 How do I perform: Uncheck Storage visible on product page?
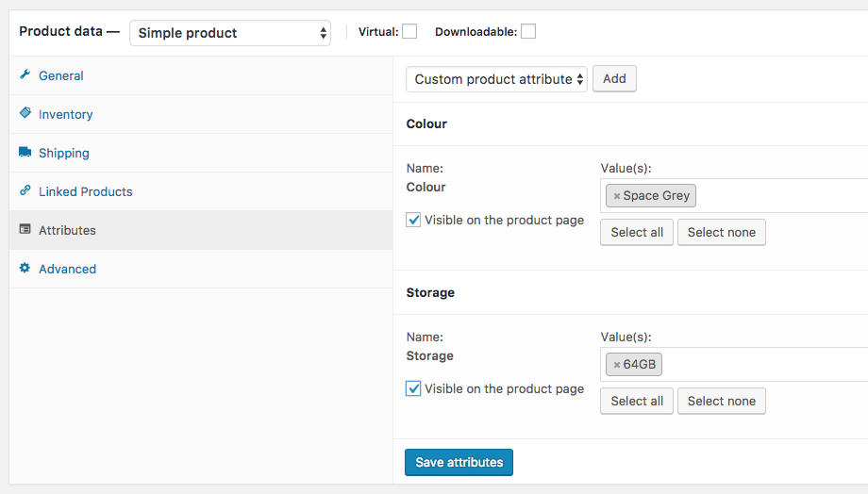point(413,388)
